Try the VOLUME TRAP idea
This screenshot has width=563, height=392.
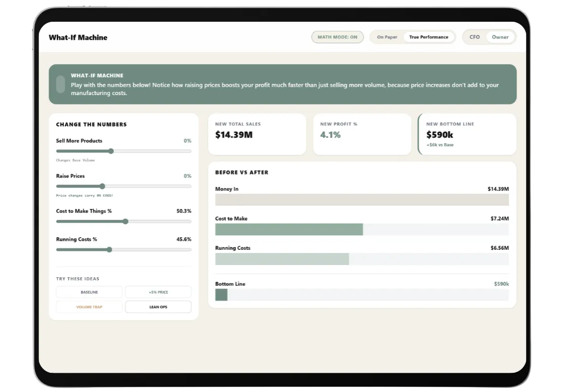coord(89,307)
